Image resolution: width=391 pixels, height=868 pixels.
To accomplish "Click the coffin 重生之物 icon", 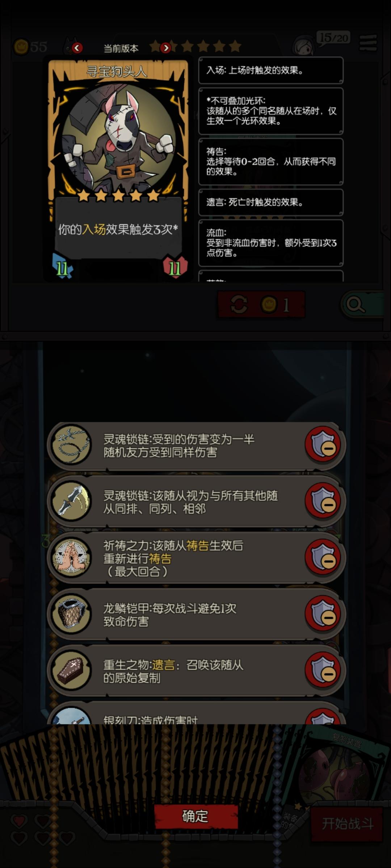I will click(71, 670).
